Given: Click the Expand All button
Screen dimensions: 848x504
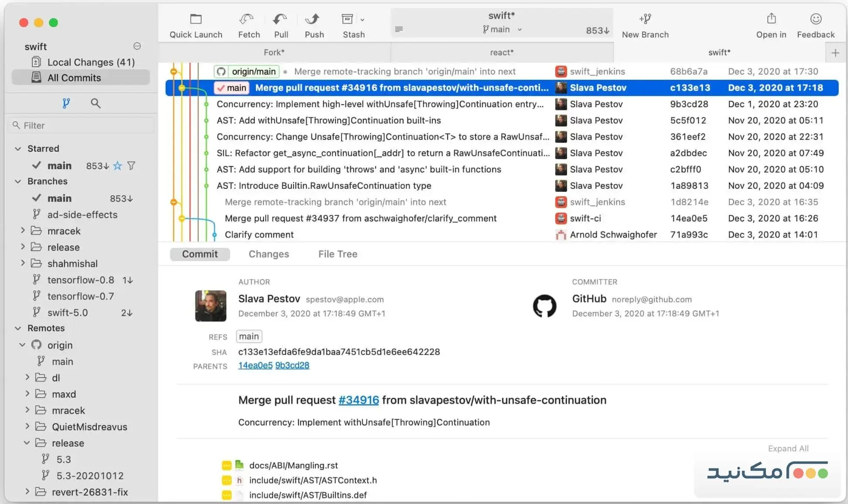Looking at the screenshot, I should (x=788, y=448).
